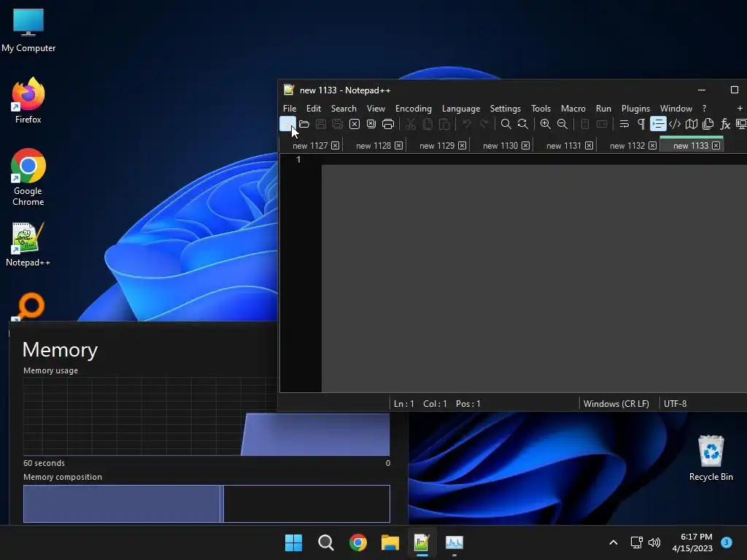Click the Undo arrow icon

point(466,124)
